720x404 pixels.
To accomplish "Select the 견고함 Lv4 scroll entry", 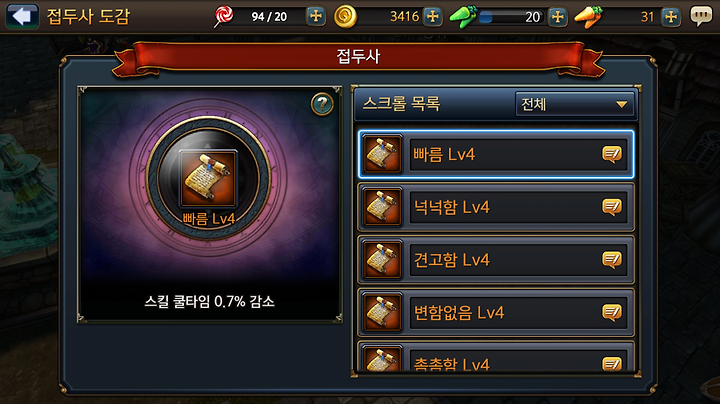I will 496,260.
